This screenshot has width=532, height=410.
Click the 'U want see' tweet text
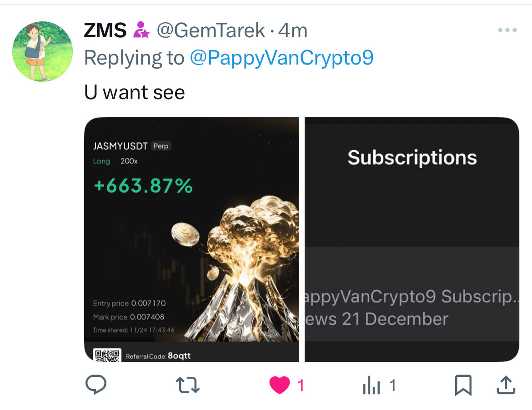coord(134,92)
